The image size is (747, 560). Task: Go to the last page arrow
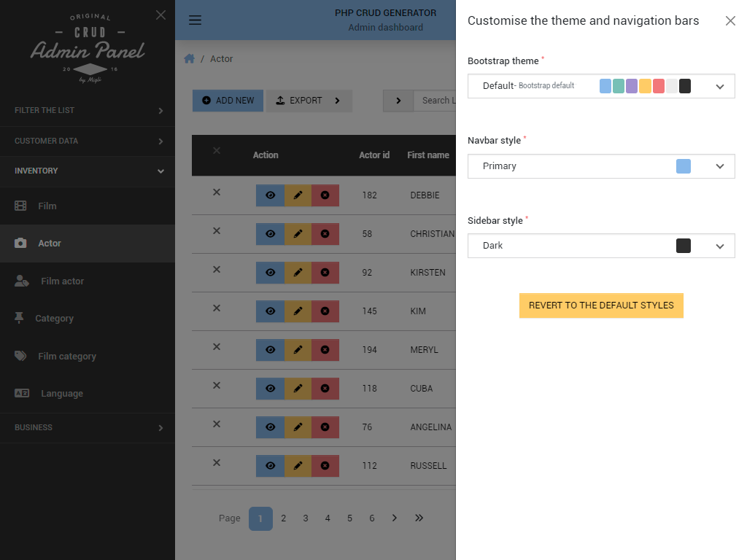click(x=419, y=518)
